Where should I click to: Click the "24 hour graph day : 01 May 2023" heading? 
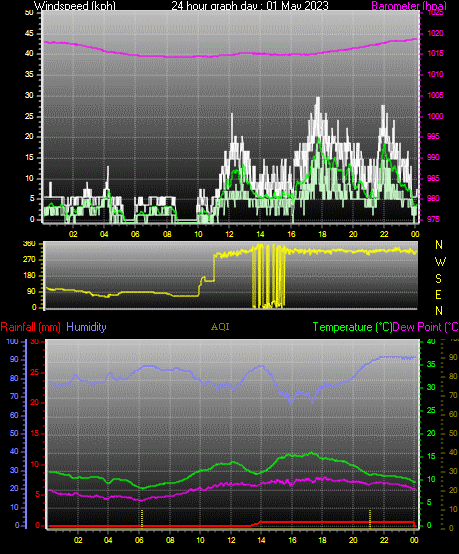250,6
